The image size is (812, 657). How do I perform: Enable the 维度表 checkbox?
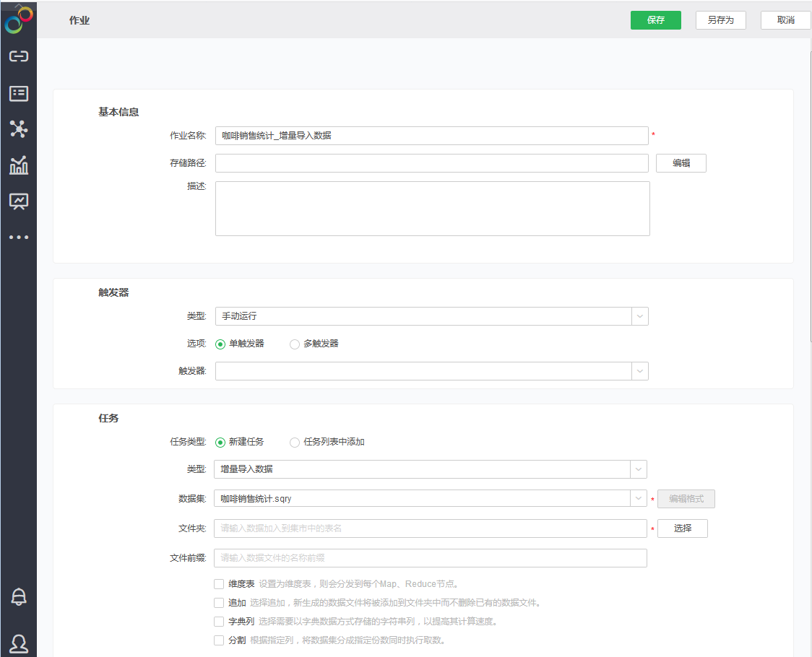pyautogui.click(x=219, y=584)
